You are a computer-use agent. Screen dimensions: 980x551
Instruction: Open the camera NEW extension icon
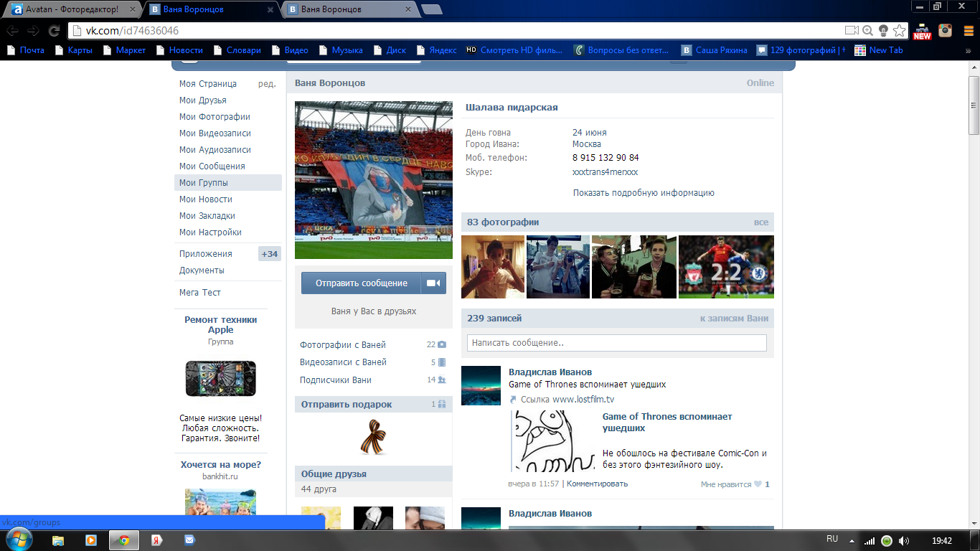tap(922, 31)
